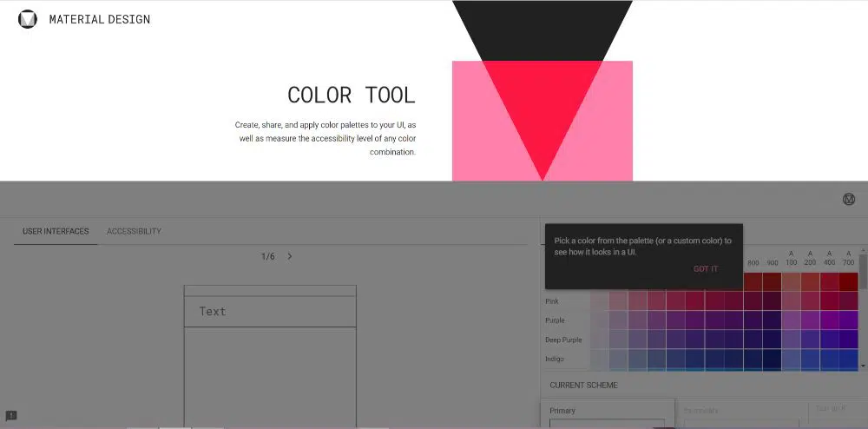
Task: Choose the Pink 800 color swatch
Action: (x=753, y=301)
